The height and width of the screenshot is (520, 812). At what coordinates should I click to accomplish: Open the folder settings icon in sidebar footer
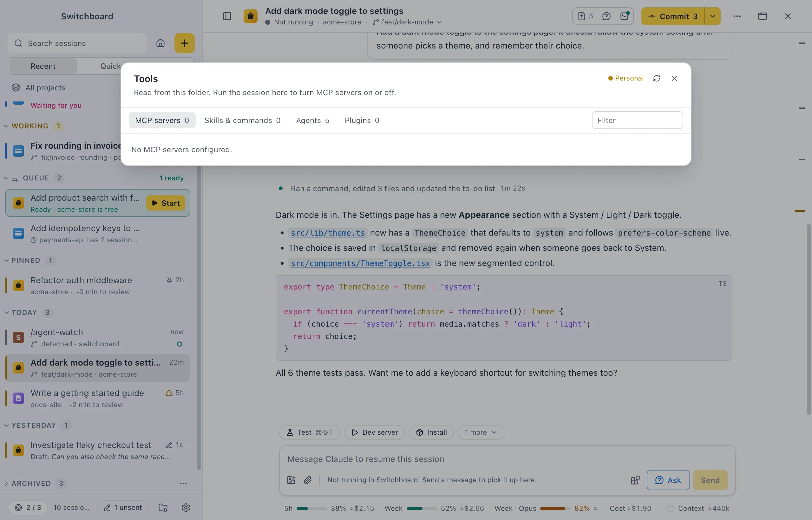coord(163,507)
